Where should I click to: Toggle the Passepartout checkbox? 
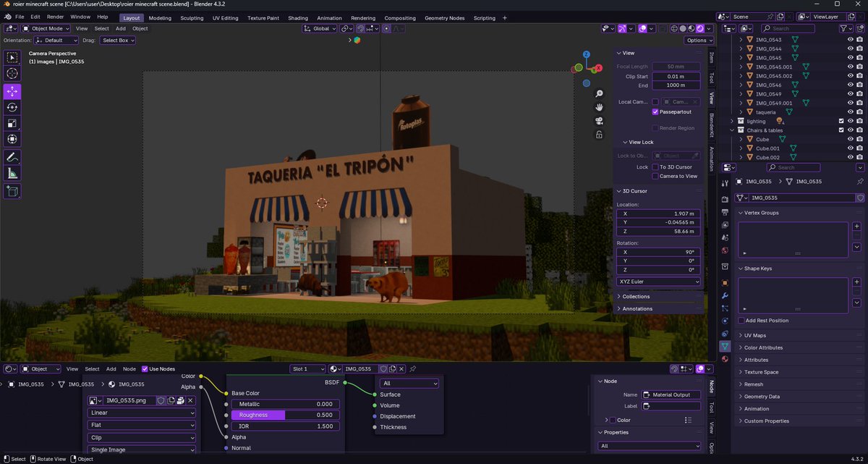coord(655,111)
